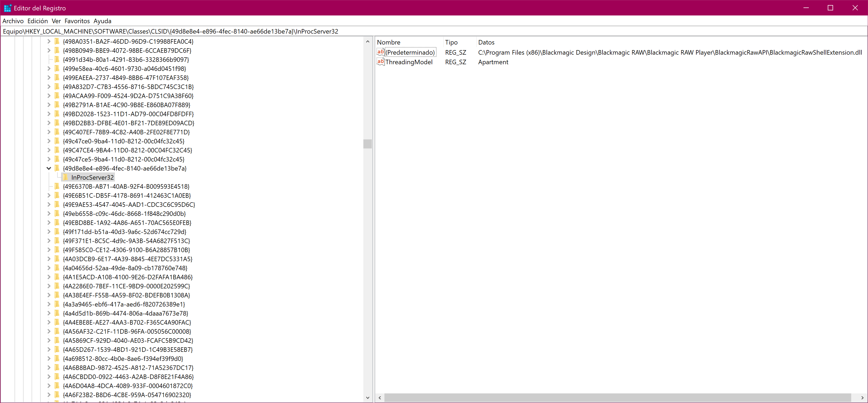Click values pane horizontal scroll left arrow
868x403 pixels.
(380, 398)
